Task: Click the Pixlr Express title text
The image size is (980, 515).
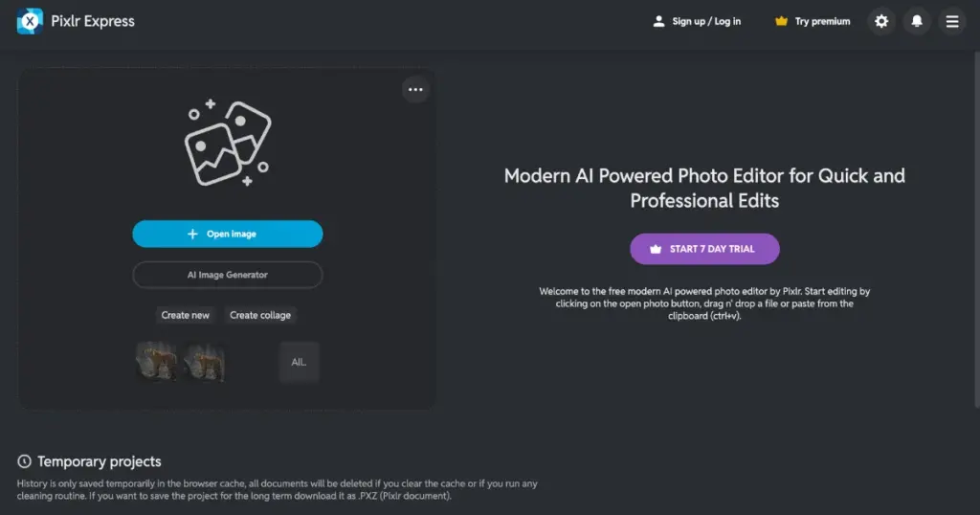Action: click(93, 21)
